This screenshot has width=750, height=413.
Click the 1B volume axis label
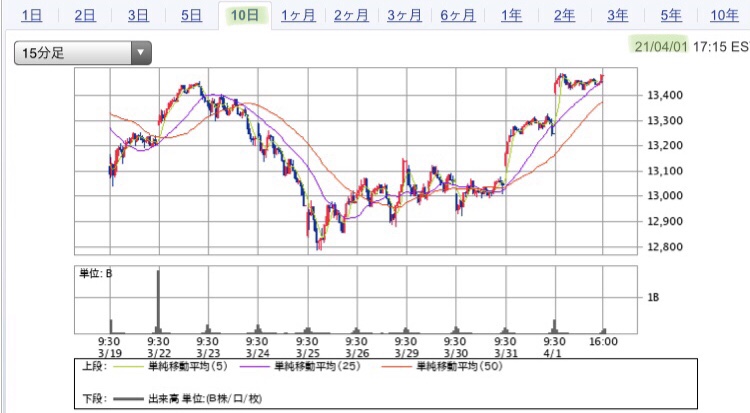[x=653, y=298]
